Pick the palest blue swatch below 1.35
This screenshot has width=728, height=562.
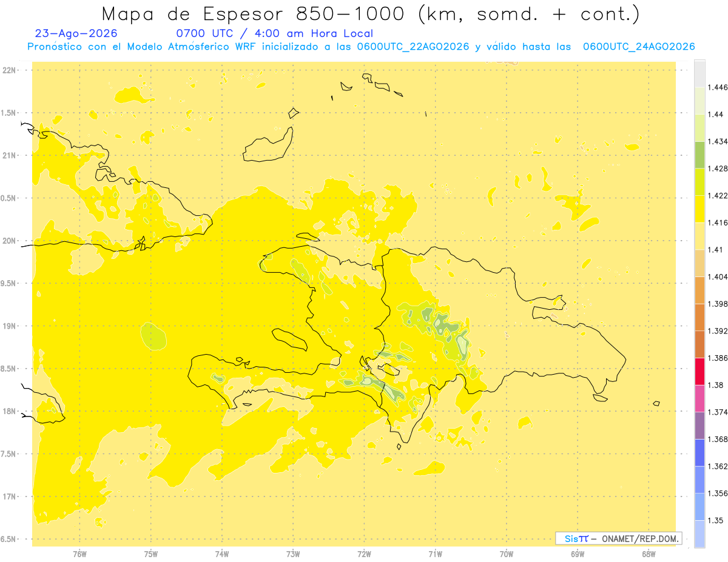tap(699, 534)
